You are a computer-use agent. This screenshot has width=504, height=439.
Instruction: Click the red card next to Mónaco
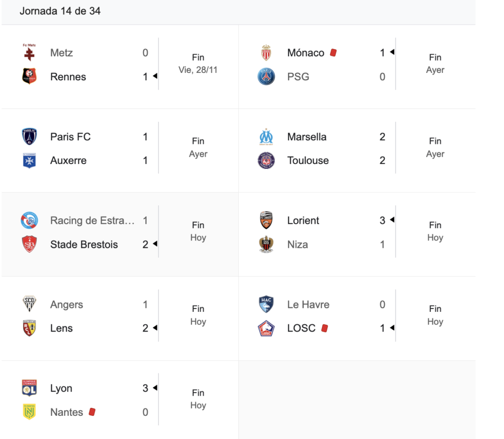pyautogui.click(x=333, y=52)
